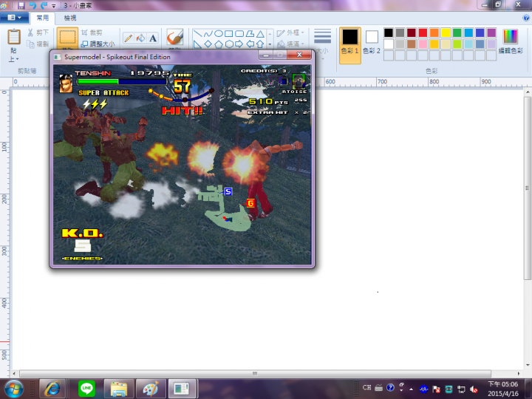Image resolution: width=532 pixels, height=399 pixels.
Task: Choose the Up arrow shape
Action: [260, 44]
